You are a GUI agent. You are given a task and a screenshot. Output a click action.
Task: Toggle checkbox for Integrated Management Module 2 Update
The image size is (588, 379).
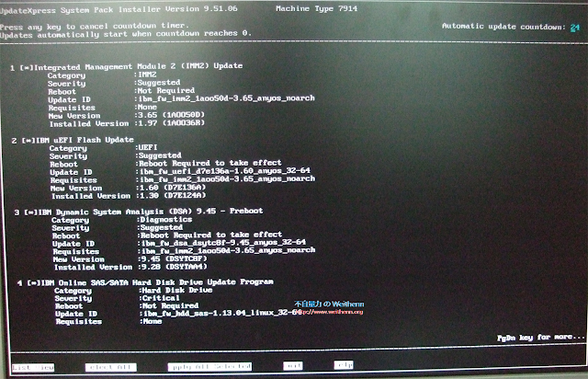tap(27, 68)
